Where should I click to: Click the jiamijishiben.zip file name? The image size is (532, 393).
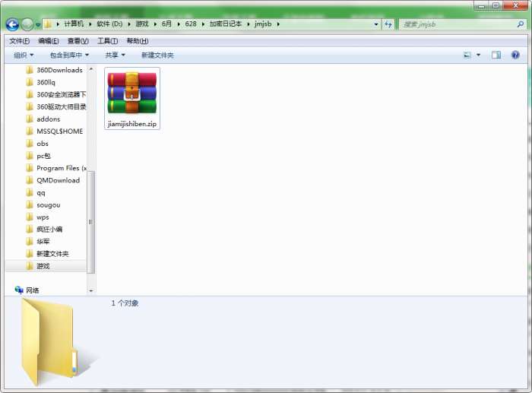[x=132, y=124]
